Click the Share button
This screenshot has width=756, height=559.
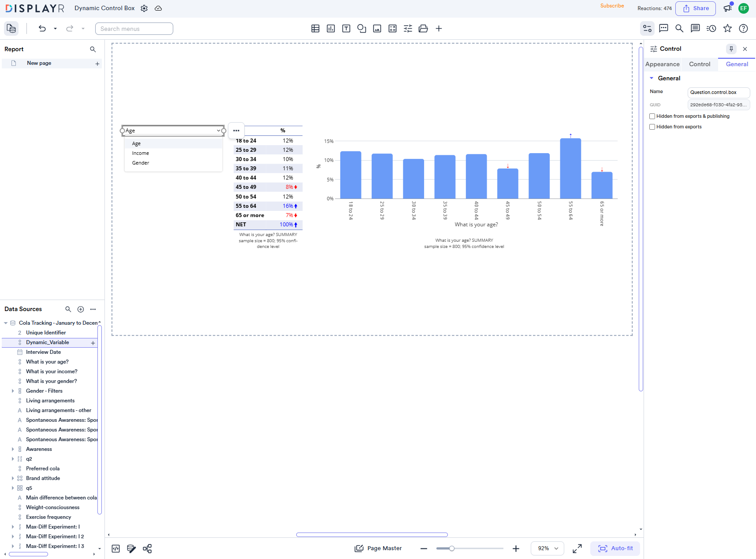point(695,8)
